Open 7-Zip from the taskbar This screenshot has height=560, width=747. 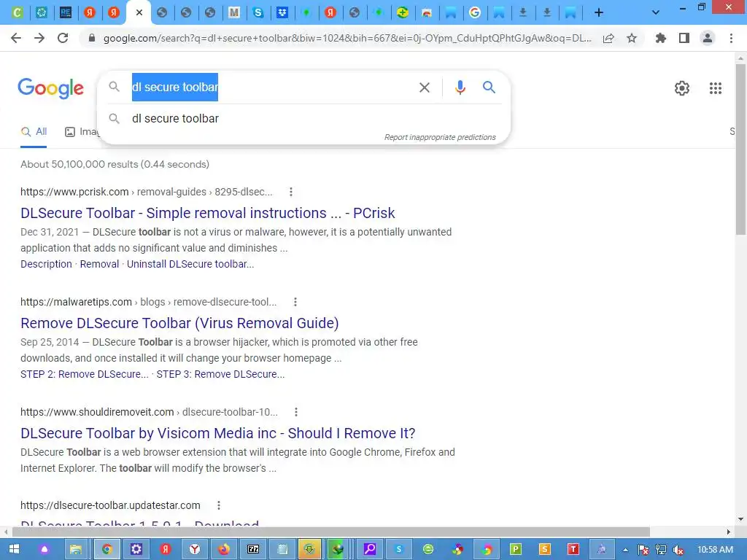coord(253,550)
